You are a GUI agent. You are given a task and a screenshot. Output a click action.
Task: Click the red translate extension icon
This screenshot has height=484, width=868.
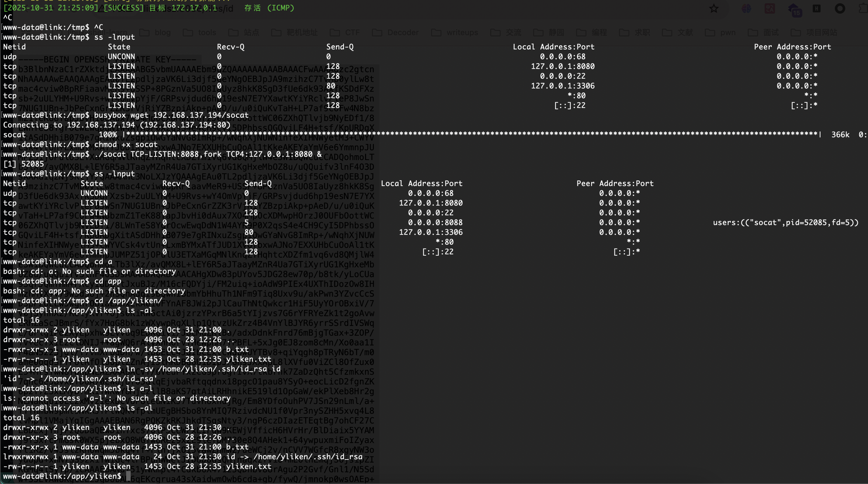[769, 8]
